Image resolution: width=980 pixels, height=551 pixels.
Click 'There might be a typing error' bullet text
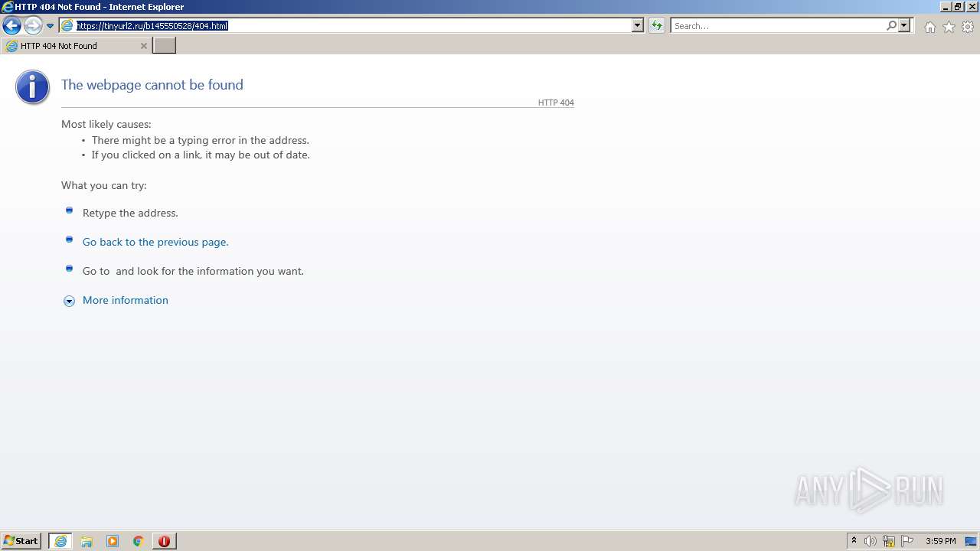[201, 140]
